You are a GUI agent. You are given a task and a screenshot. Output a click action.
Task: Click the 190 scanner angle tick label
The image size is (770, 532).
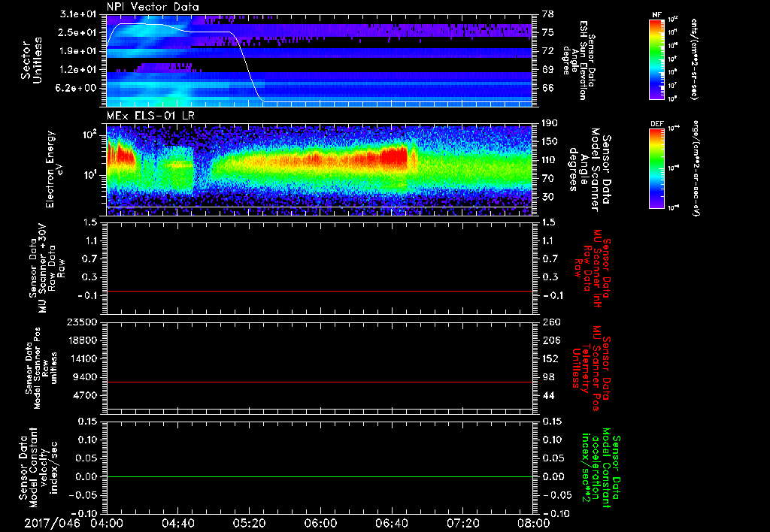[x=550, y=123]
